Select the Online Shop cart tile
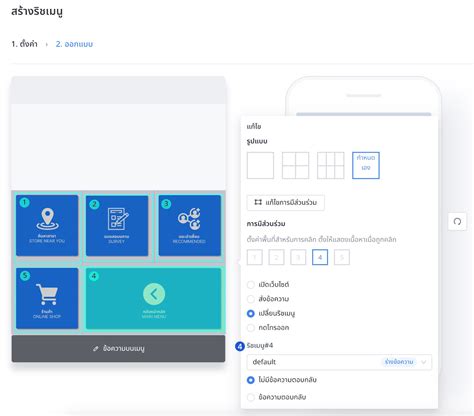This screenshot has height=416, width=474. pos(47,298)
